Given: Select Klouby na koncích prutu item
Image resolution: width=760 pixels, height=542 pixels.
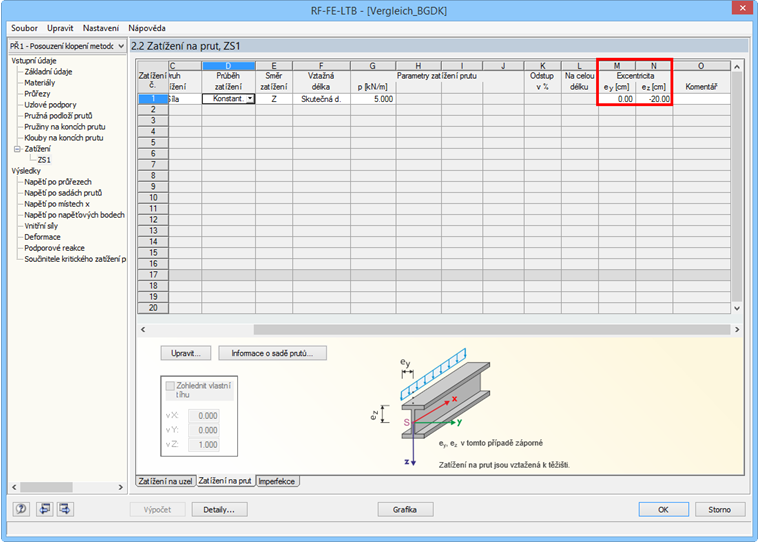Looking at the screenshot, I should (x=63, y=138).
